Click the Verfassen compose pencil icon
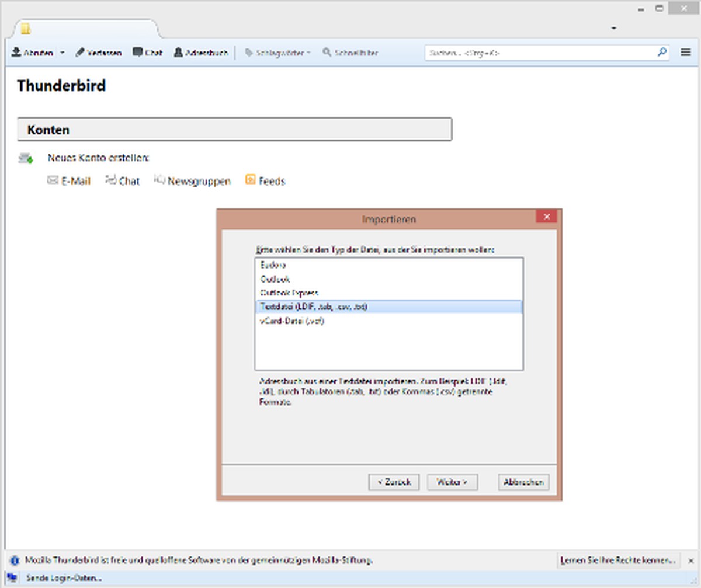Viewport: 701px width, 588px height. (80, 53)
